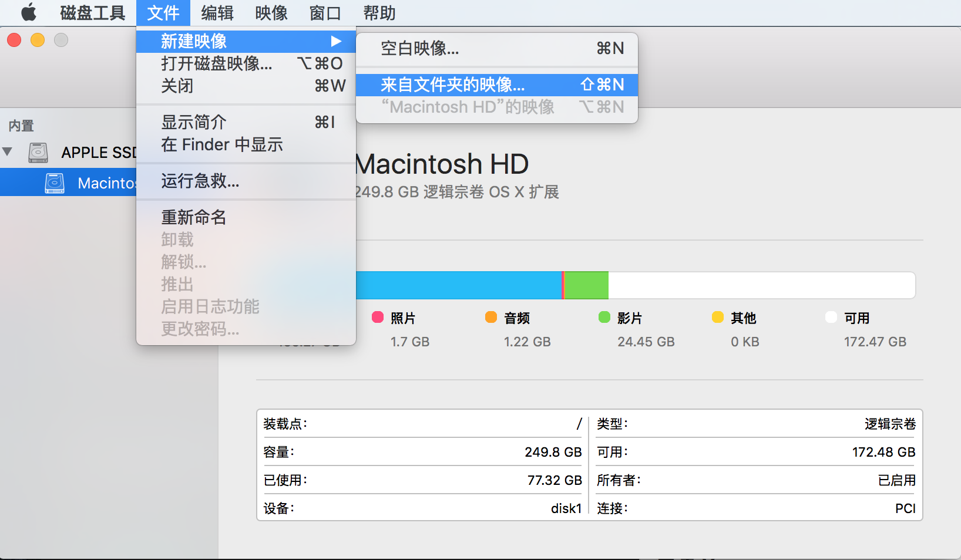Click the 1.7 GB photos size value
The image size is (961, 560).
pos(410,342)
